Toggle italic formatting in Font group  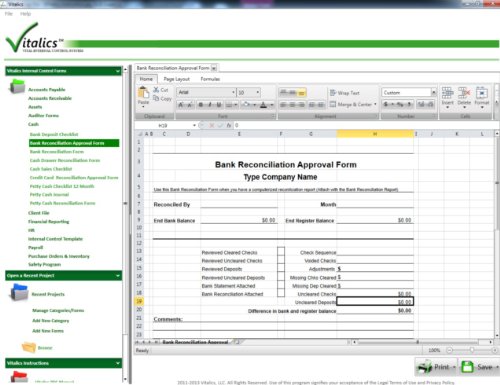tap(210, 105)
